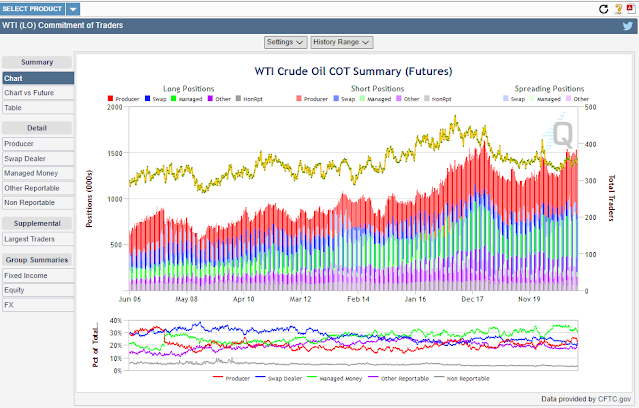Click Managed Money in lower chart legend
The width and height of the screenshot is (639, 408).
(341, 379)
